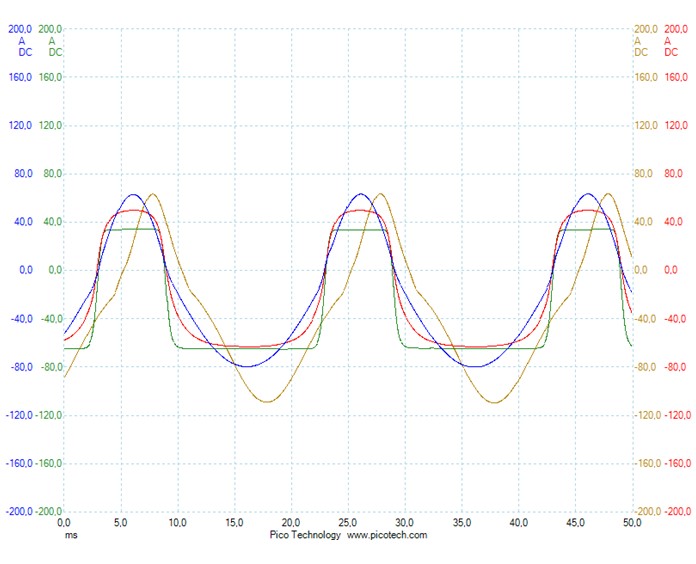Select the green axis DC coupling label
Image resolution: width=696 pixels, height=564 pixels.
tap(55, 52)
